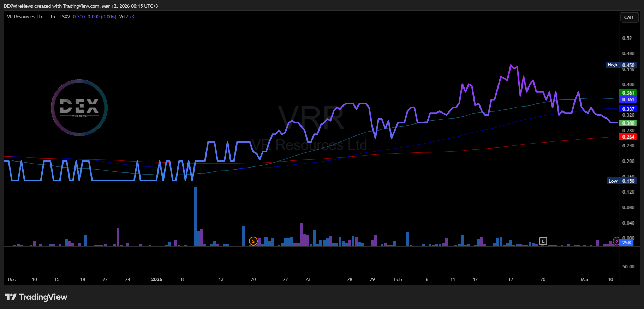
Task: Click the Feb label on time axis
Action: tap(398, 279)
